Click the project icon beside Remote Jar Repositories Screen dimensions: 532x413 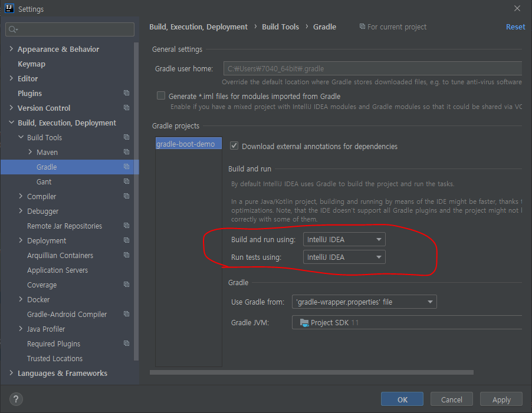click(127, 226)
